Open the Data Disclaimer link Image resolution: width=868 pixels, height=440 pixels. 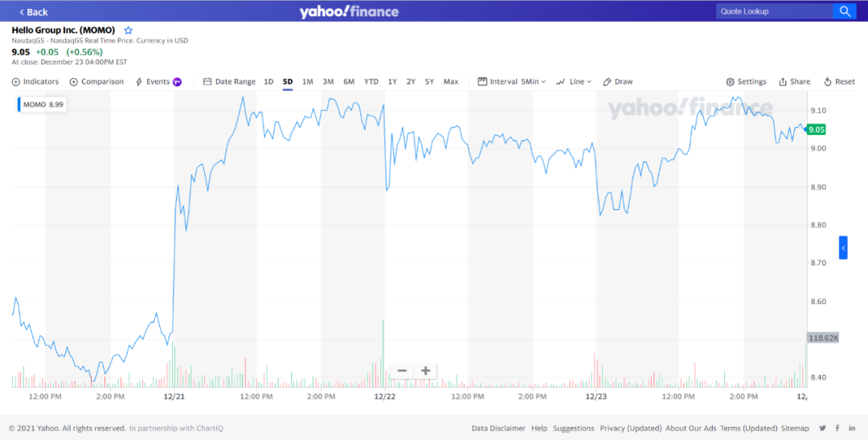(x=498, y=429)
